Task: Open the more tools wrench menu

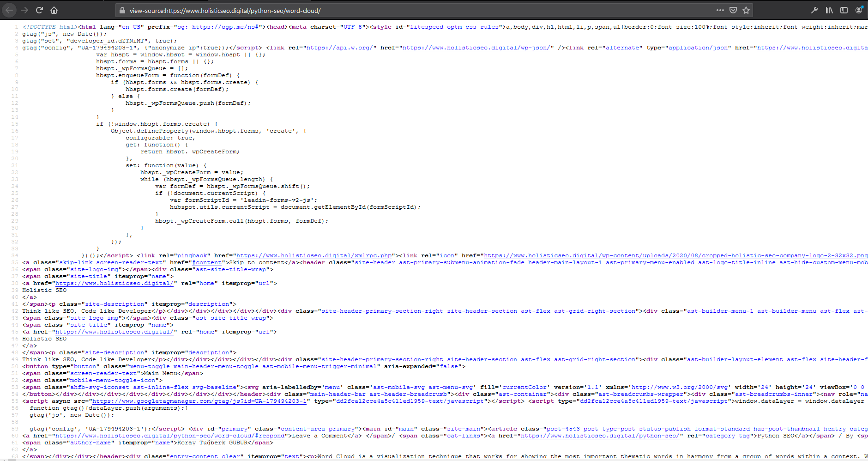Action: click(815, 10)
